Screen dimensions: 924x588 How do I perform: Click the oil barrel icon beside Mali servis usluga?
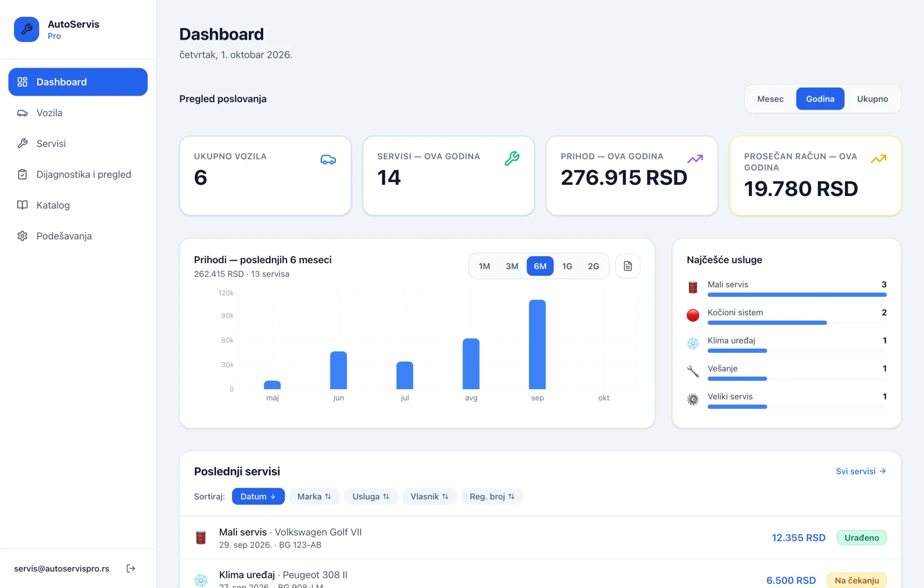pos(693,287)
